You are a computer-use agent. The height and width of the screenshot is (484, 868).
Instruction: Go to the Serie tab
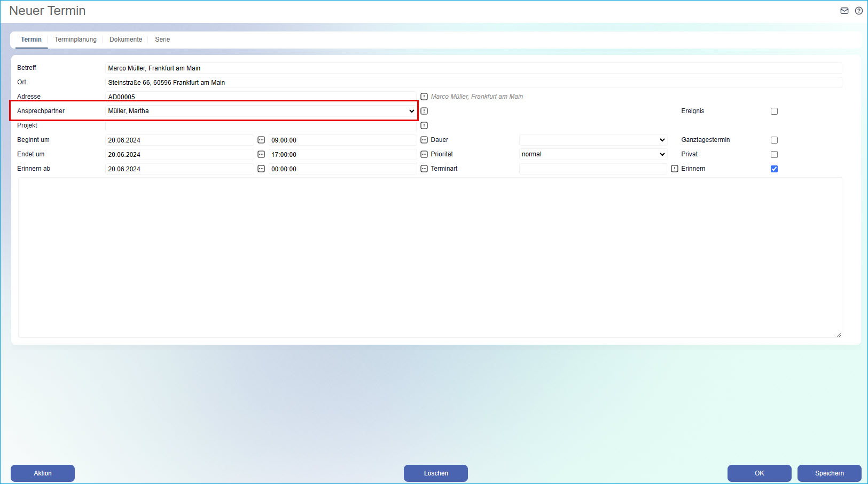(x=162, y=39)
